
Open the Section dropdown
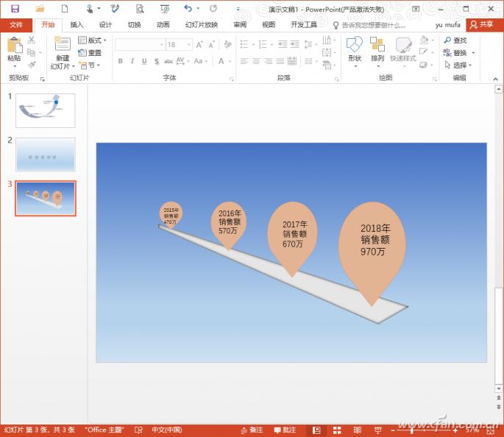tap(90, 65)
